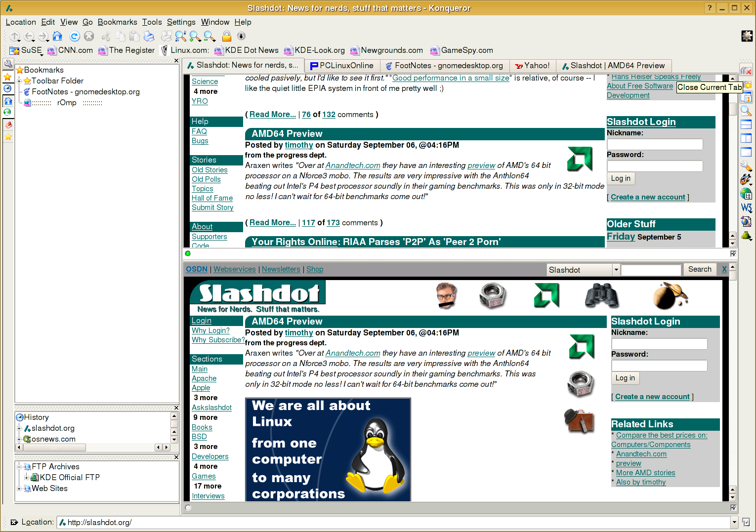
Task: Switch to FootNotes - gnomedesktop.org tab
Action: point(444,66)
